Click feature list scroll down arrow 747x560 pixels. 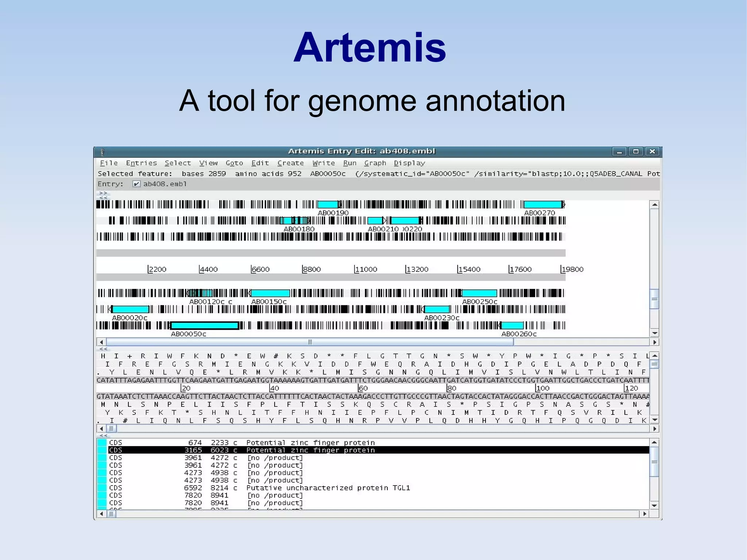(x=654, y=506)
